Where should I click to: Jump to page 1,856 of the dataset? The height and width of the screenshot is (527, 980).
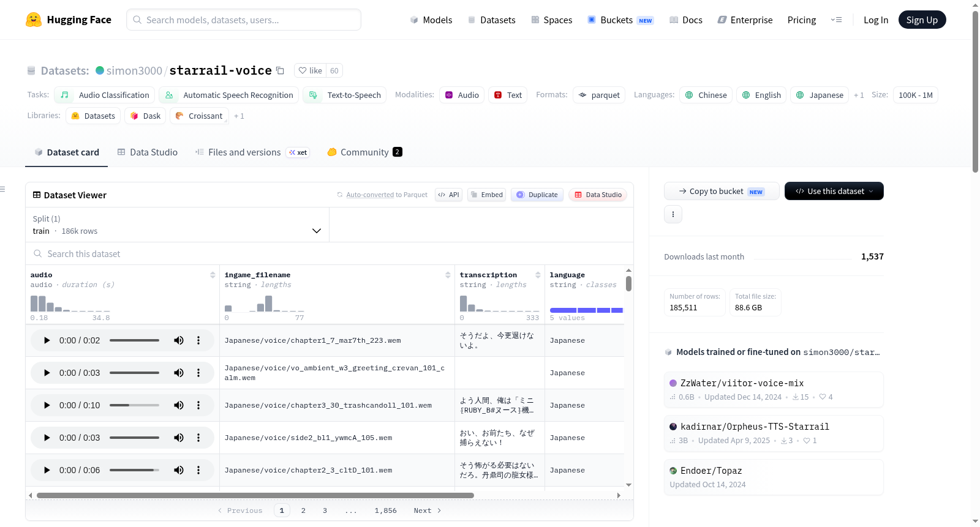click(386, 510)
